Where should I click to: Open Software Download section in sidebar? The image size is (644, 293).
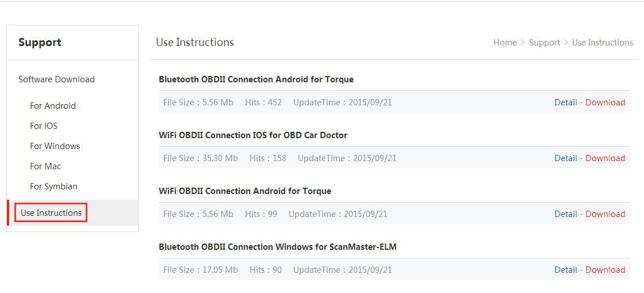(x=56, y=79)
